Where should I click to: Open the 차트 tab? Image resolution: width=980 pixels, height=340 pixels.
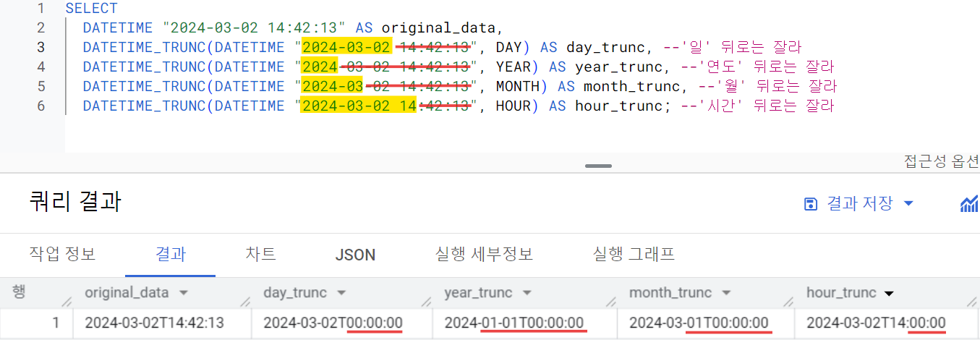tap(260, 254)
